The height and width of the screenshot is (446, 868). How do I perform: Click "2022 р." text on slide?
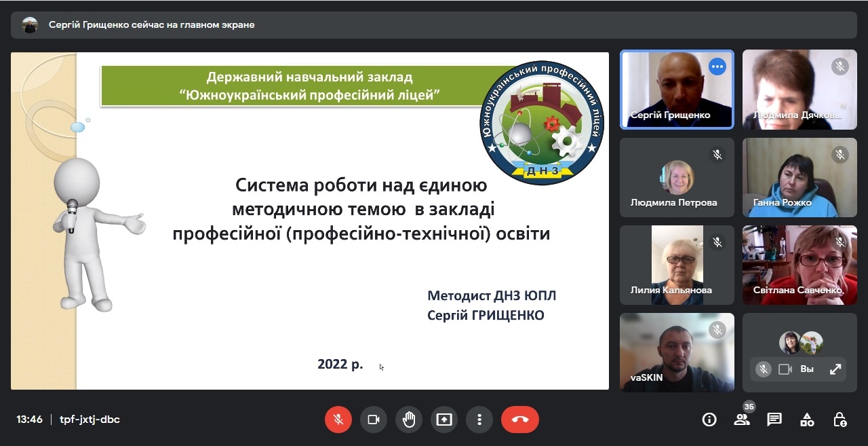340,365
